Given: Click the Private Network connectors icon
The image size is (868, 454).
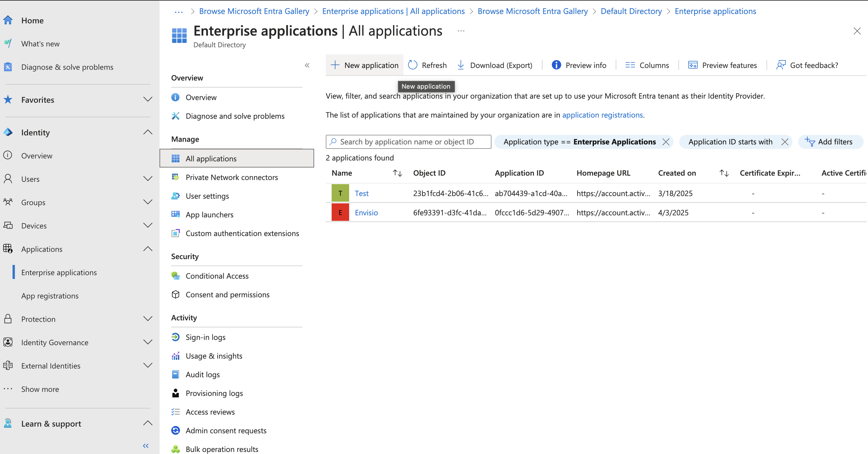Looking at the screenshot, I should pos(176,177).
